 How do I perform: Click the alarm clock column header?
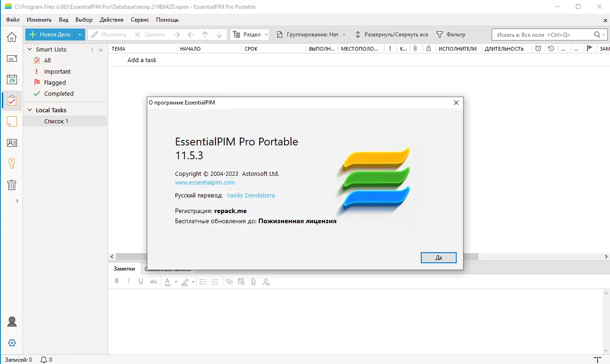538,48
